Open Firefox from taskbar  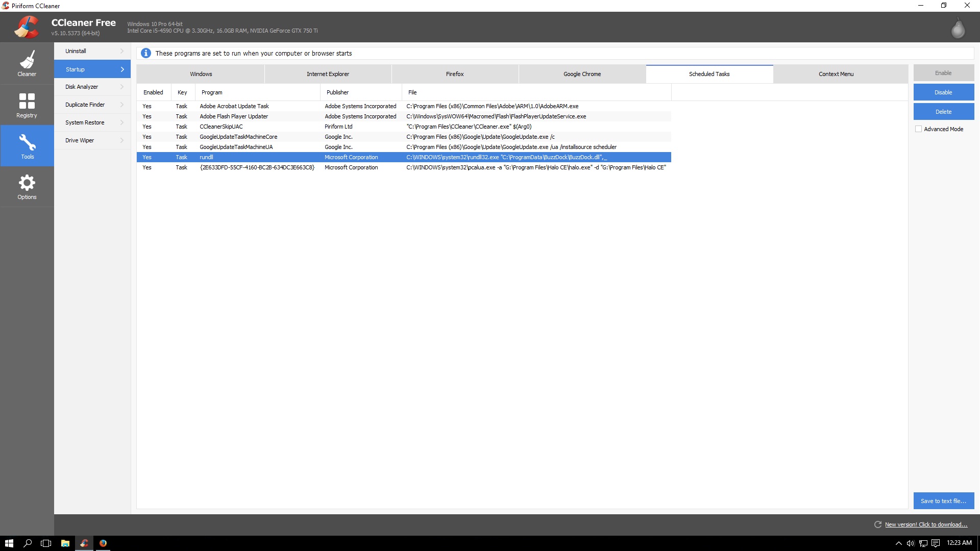(x=103, y=543)
